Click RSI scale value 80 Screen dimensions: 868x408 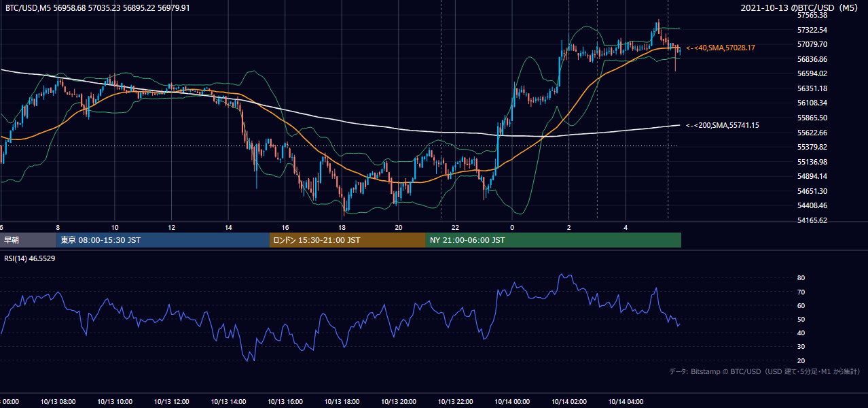click(801, 278)
